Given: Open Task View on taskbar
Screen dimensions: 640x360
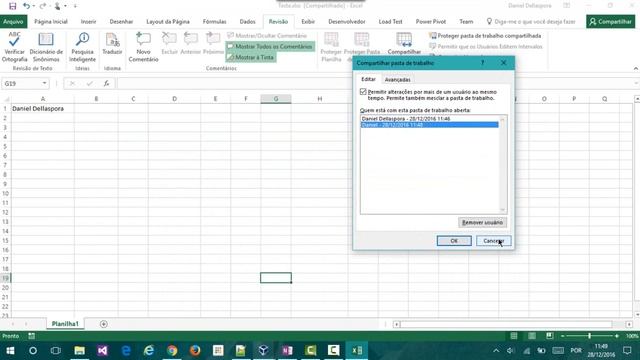Looking at the screenshot, I should [56, 351].
